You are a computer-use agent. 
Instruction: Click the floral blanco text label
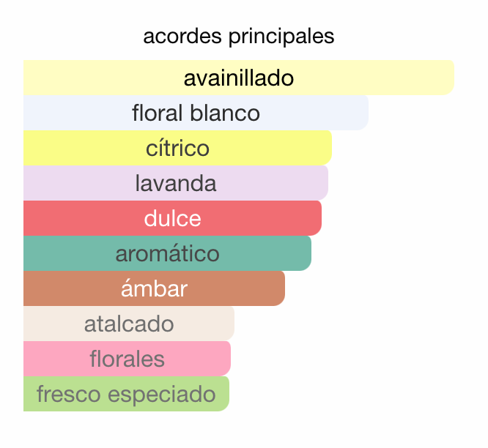[x=196, y=113]
